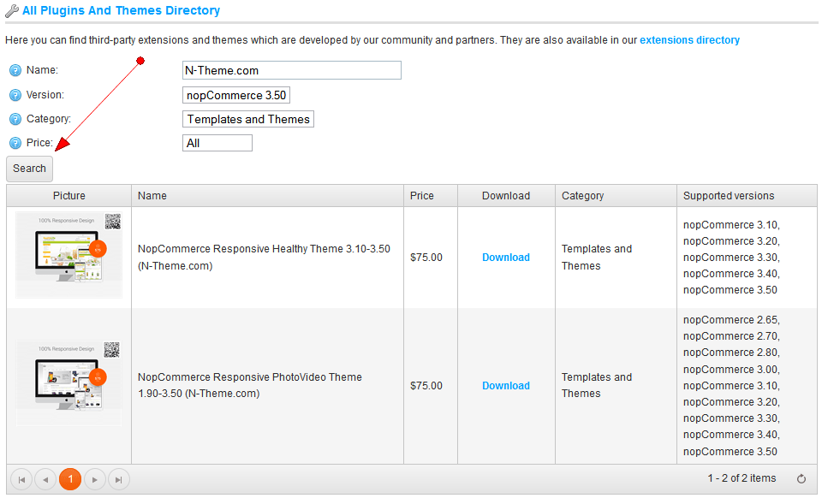Open the Category dropdown showing Templates and Themes
822x504 pixels.
pyautogui.click(x=248, y=120)
